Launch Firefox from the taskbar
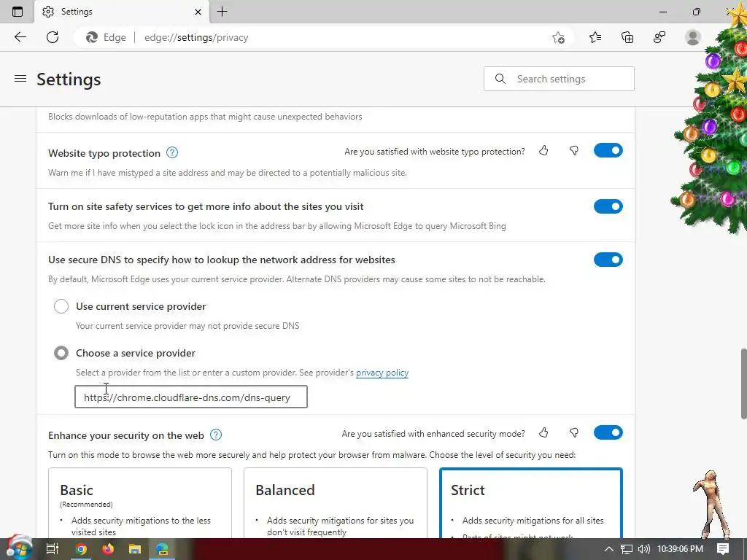 (108, 549)
